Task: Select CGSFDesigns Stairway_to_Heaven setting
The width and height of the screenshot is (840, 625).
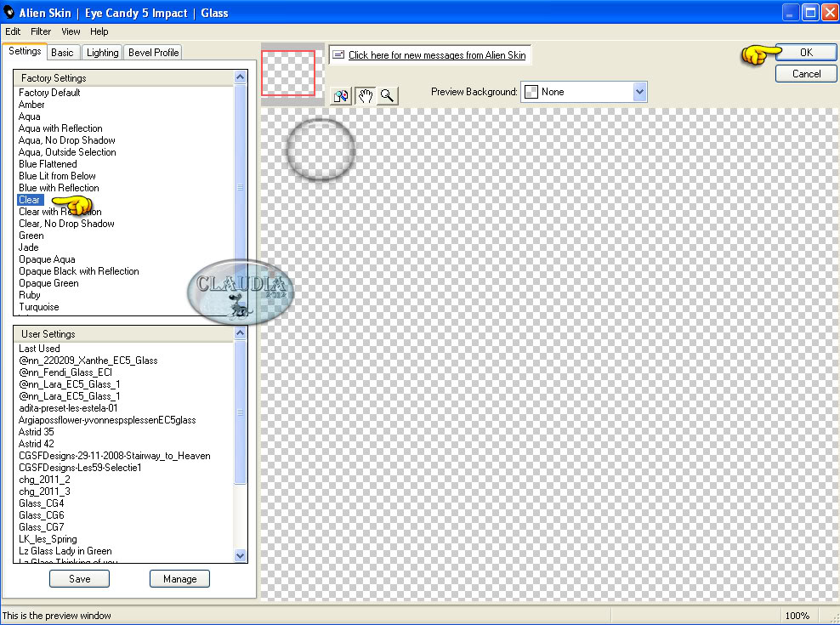Action: 115,456
